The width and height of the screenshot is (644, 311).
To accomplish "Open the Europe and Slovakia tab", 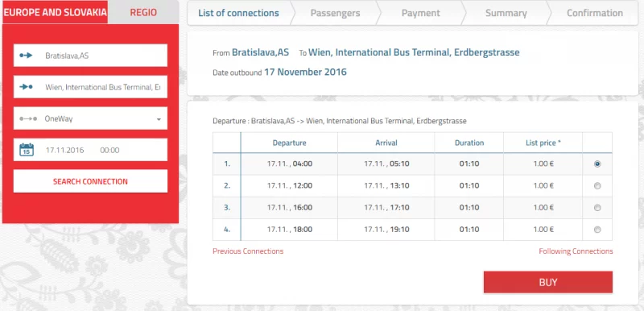I will 55,12.
